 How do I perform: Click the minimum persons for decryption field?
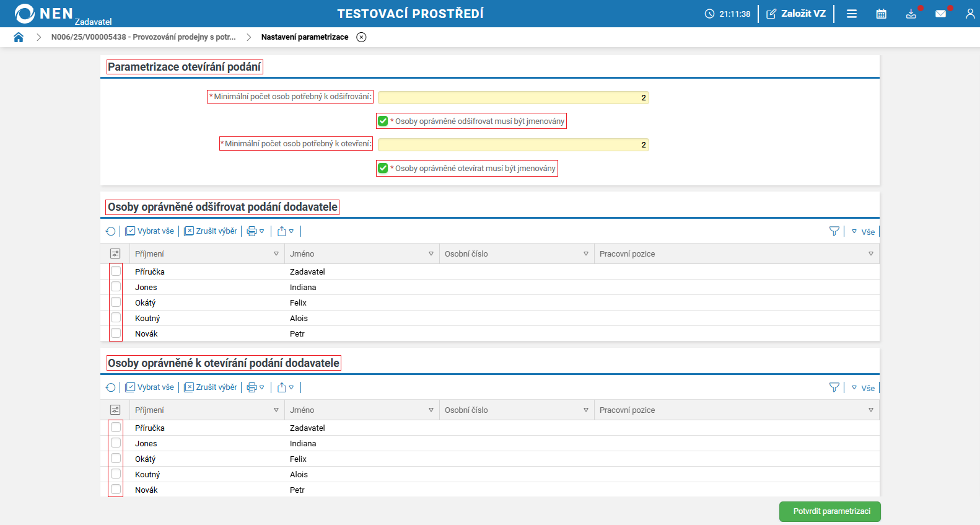point(513,97)
